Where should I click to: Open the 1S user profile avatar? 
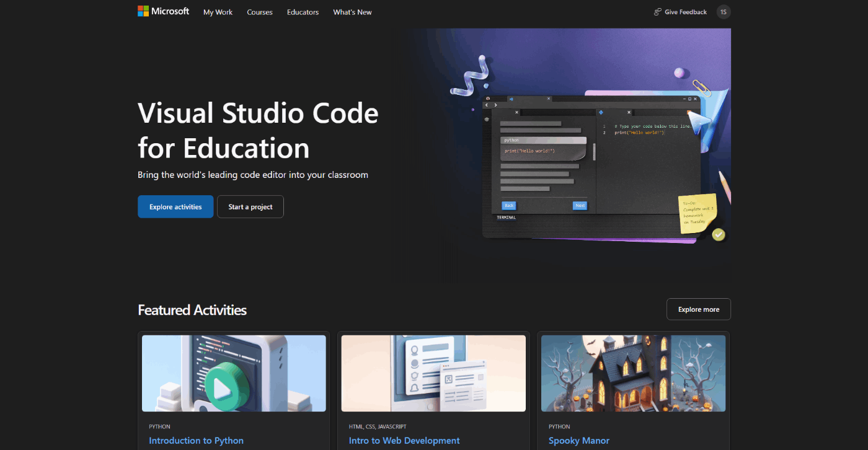[x=723, y=12]
